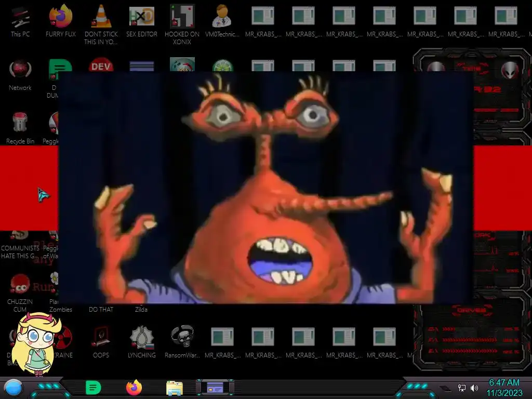Open the CHUZZIN CUM desktop icon

point(20,293)
